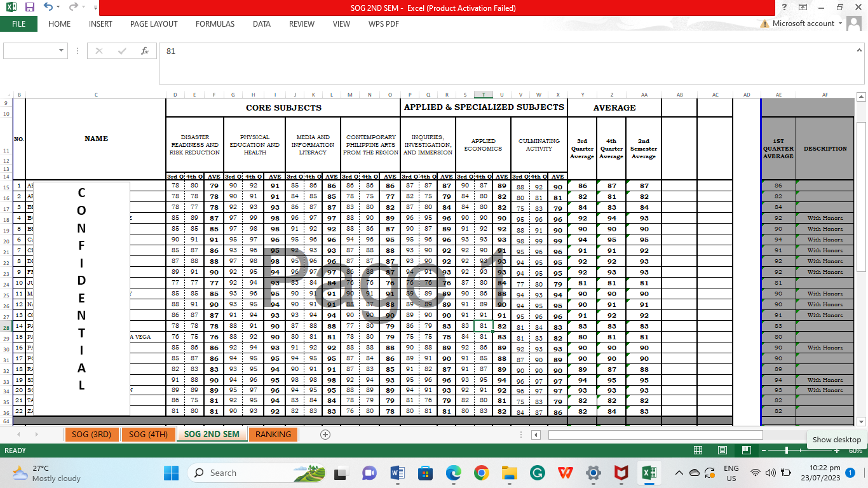Click the Excel logo in the title bar
Viewport: 868px width, 488px height.
pos(11,8)
